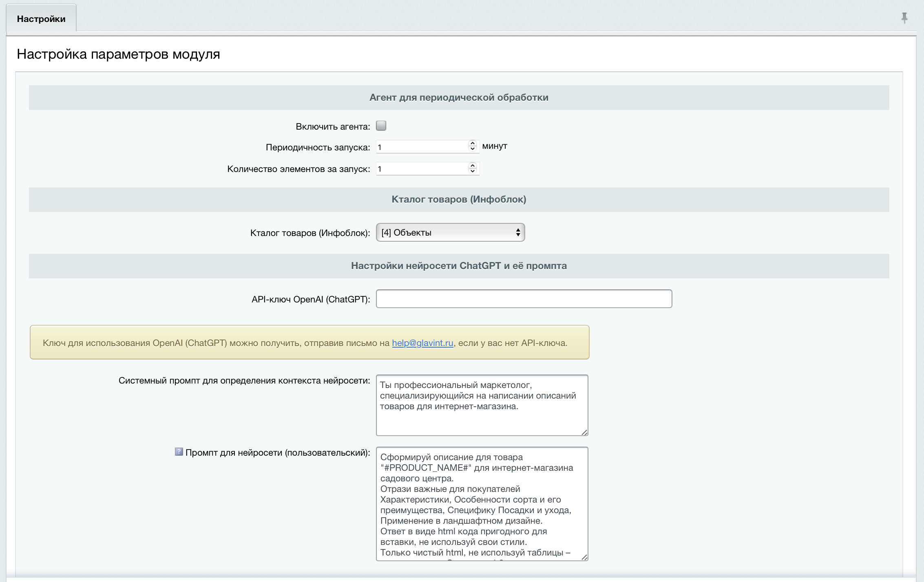Decrease Количество элементов за запуск using down arrow

pyautogui.click(x=472, y=171)
